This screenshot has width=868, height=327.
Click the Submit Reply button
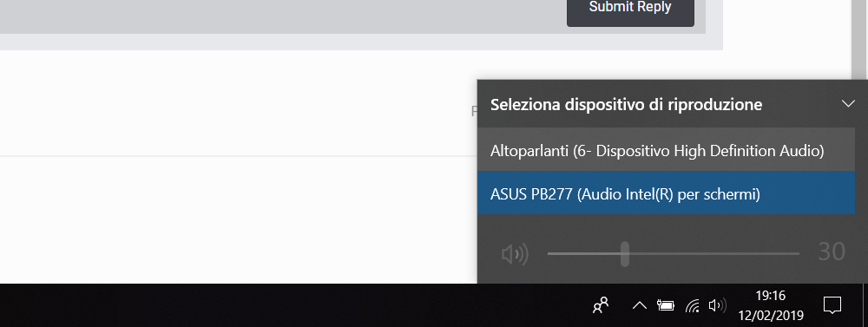pyautogui.click(x=630, y=10)
